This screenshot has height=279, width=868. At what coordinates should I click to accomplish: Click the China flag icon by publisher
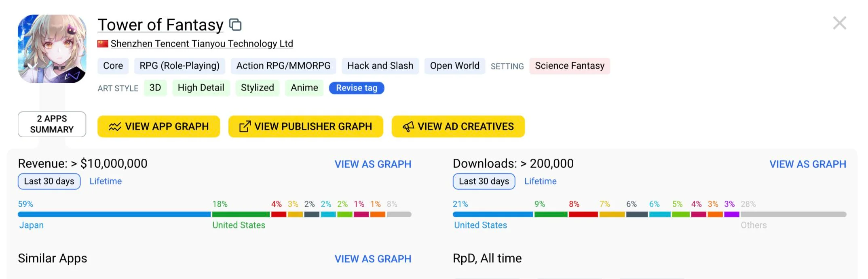tap(103, 44)
